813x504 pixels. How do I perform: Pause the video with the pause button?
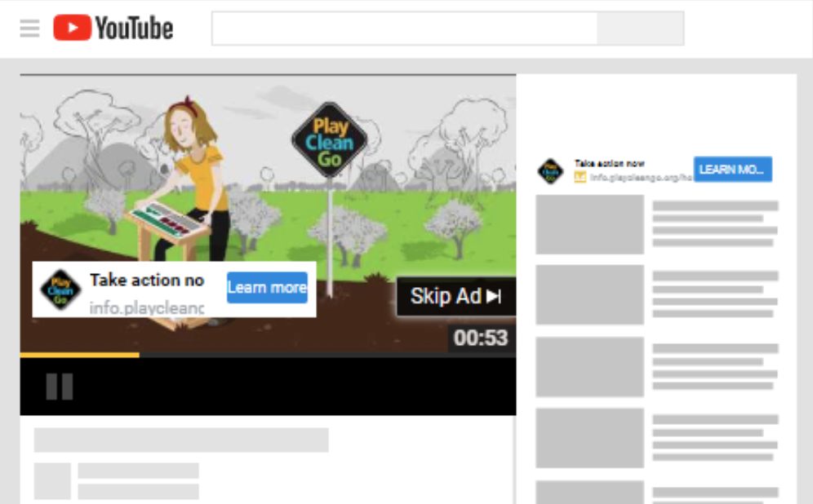click(60, 387)
